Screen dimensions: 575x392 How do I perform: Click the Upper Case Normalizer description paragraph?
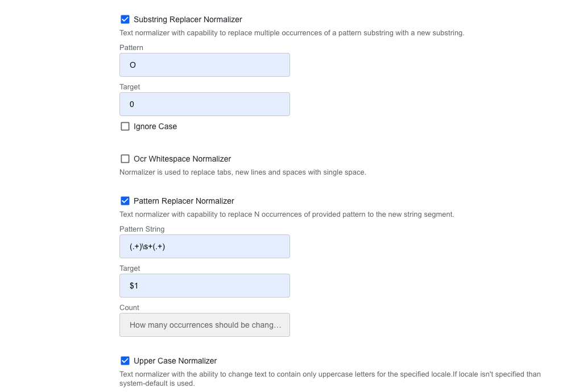click(330, 379)
